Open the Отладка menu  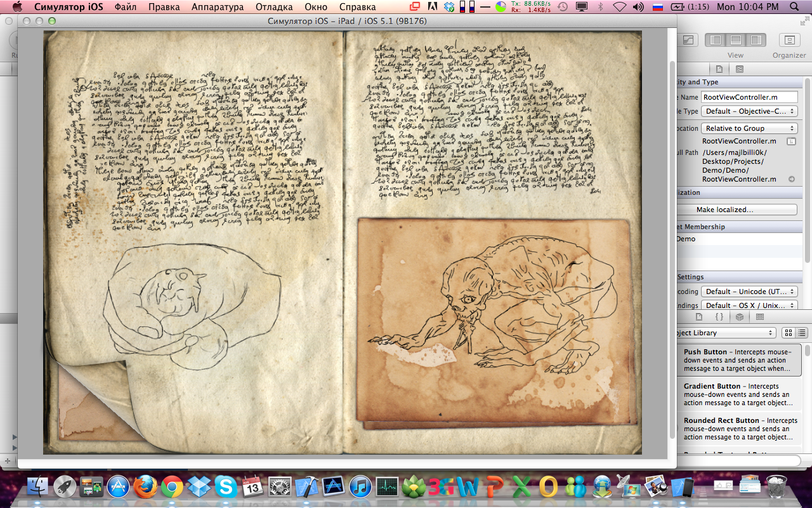tap(274, 7)
